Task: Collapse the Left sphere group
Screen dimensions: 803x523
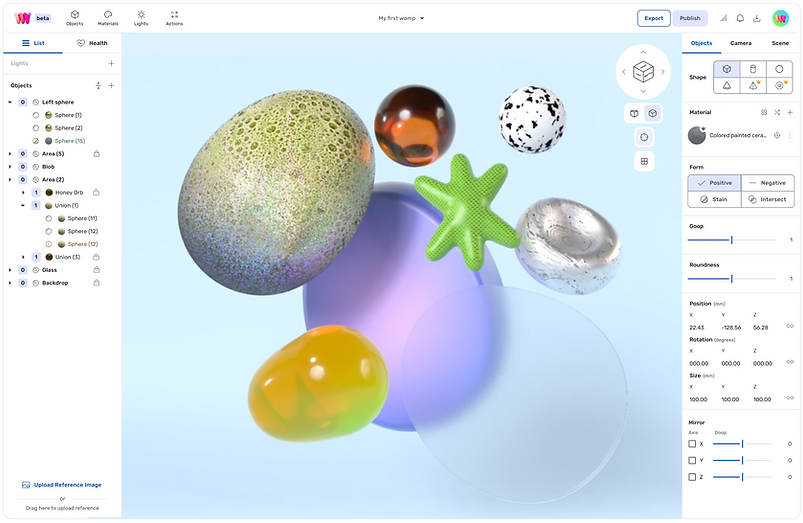Action: point(10,102)
